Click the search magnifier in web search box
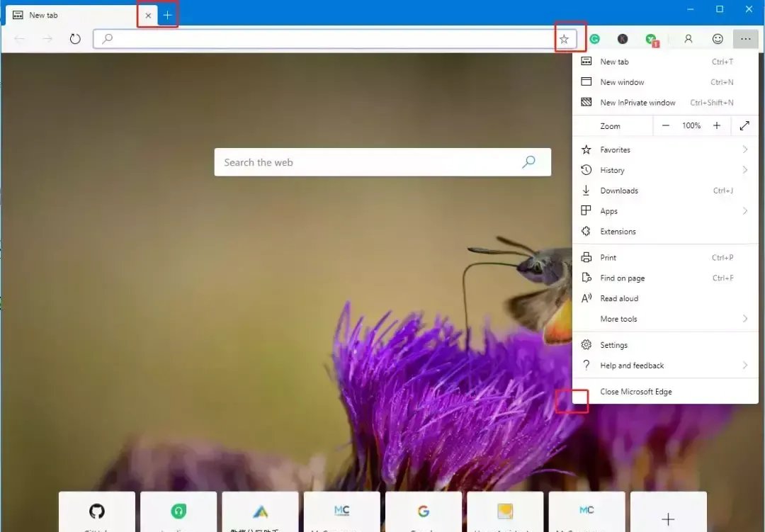Viewport: 765px width, 532px height. click(x=528, y=162)
